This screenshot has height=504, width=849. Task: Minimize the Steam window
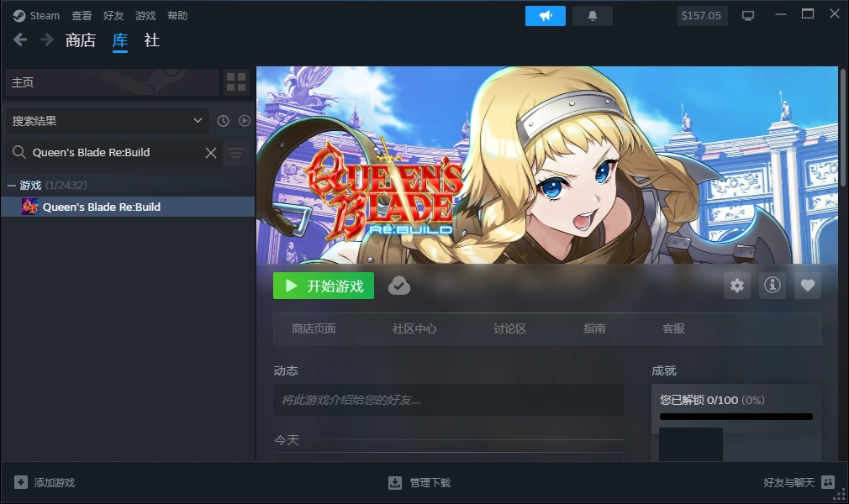tap(780, 14)
